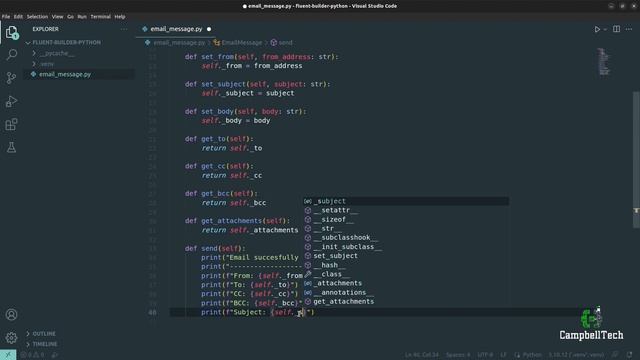Image resolution: width=640 pixels, height=360 pixels.
Task: Click EmailMessage class in the breadcrumb
Action: point(242,42)
